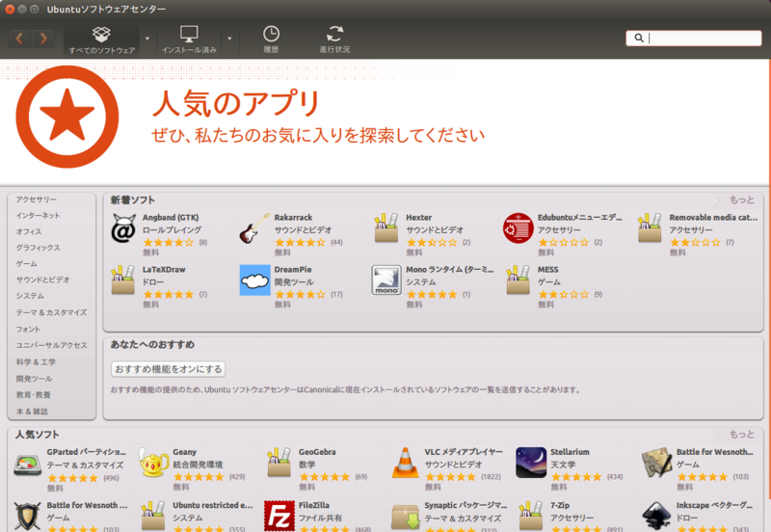771x532 pixels.
Task: Open FileZilla red FZ icon
Action: coord(279,517)
